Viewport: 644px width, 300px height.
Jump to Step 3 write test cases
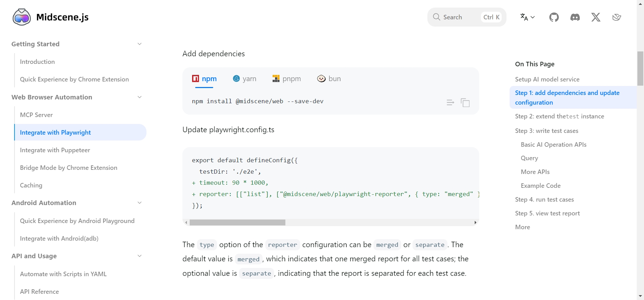[547, 131]
